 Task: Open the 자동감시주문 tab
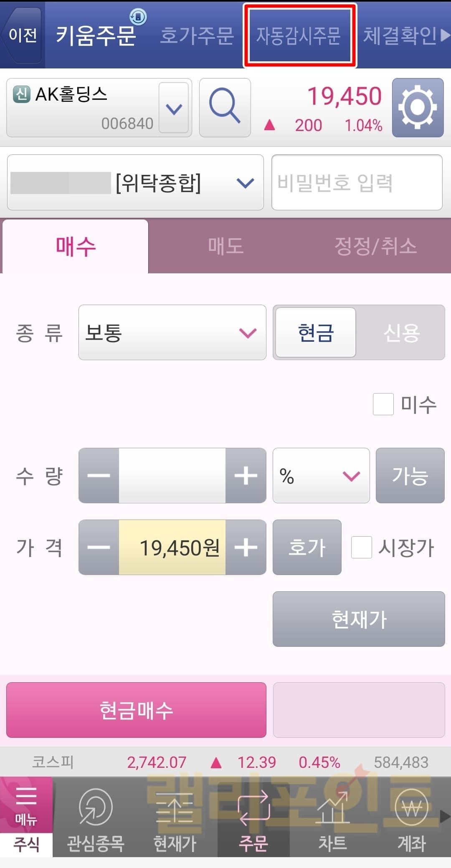click(299, 35)
